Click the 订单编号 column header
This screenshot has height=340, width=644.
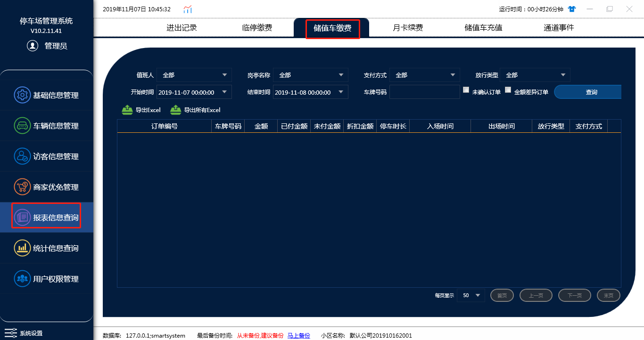point(164,126)
